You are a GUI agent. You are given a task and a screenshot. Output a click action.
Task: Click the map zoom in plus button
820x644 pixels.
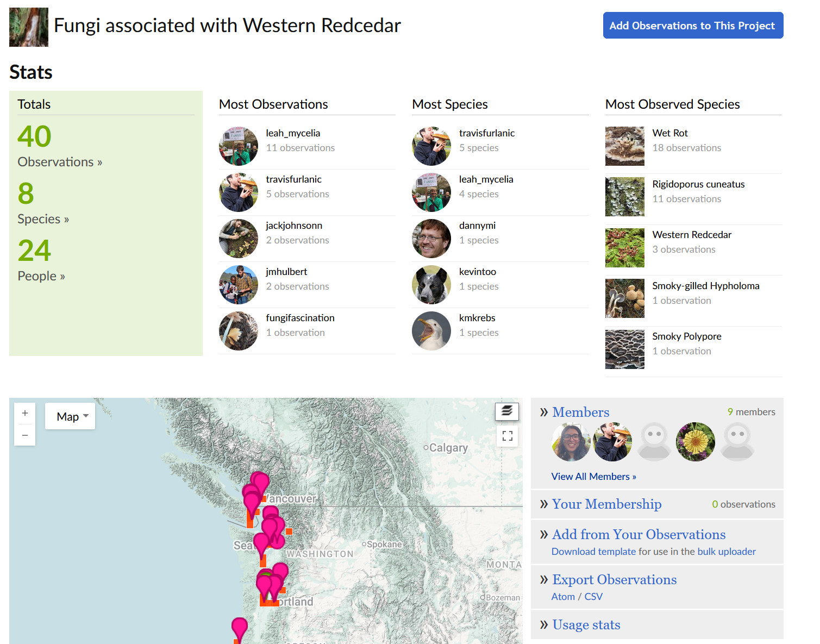(x=25, y=414)
